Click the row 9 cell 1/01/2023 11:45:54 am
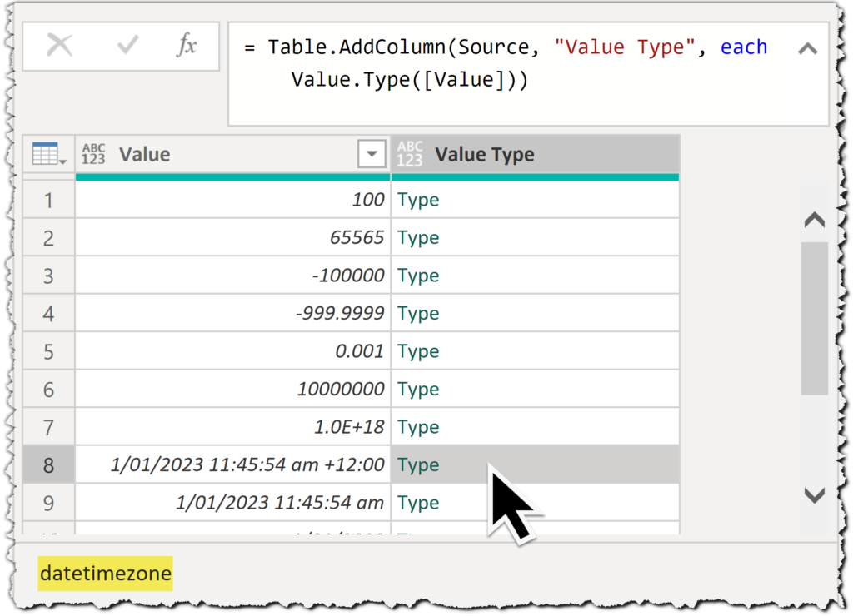Viewport: 853px width, 616px height. click(x=233, y=503)
